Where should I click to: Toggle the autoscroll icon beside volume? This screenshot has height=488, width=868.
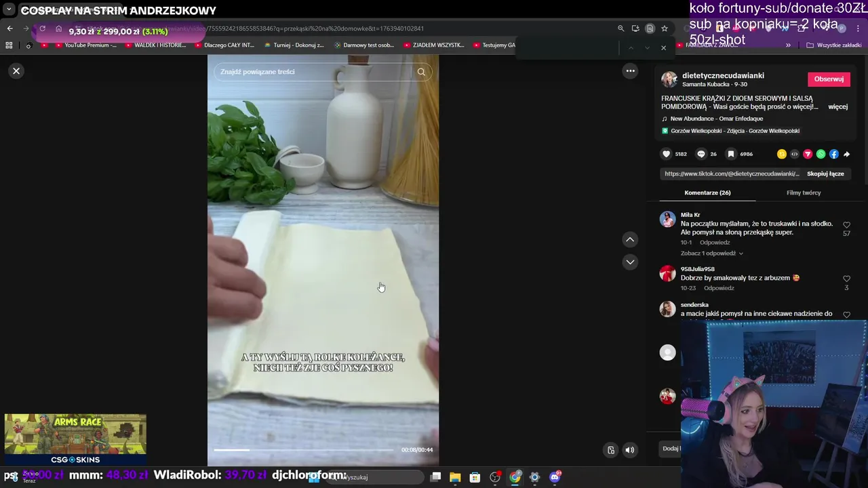coord(611,450)
